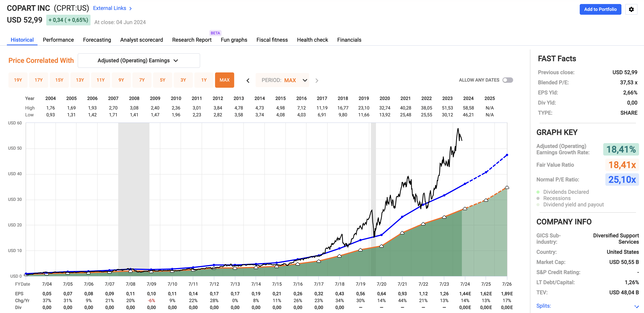Click the Add to Portfolio button
Screen dimensions: 644x313
pyautogui.click(x=600, y=9)
